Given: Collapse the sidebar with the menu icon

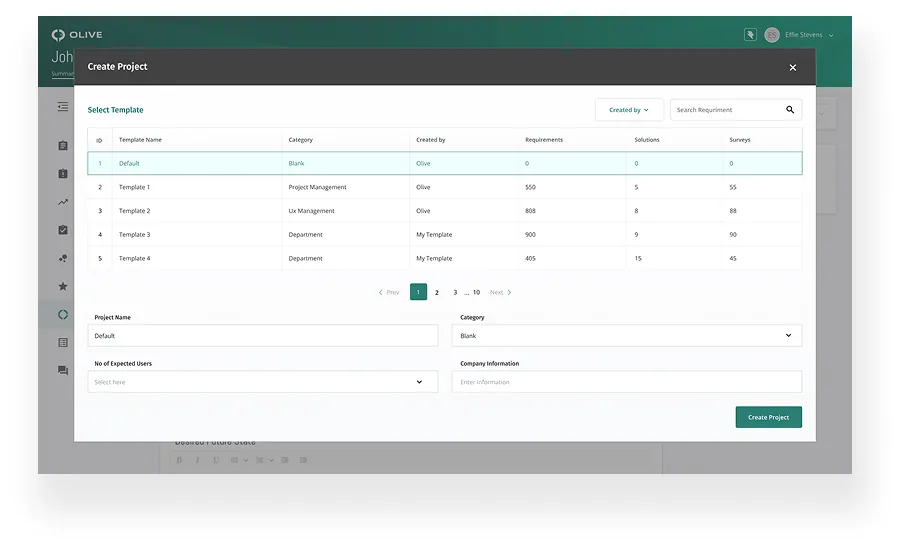Looking at the screenshot, I should (x=63, y=106).
